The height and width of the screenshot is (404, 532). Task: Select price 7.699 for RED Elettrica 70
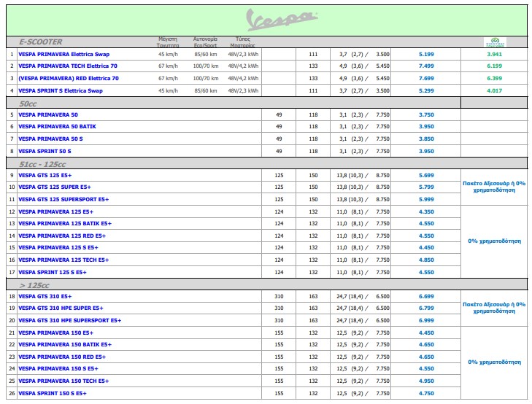point(426,78)
